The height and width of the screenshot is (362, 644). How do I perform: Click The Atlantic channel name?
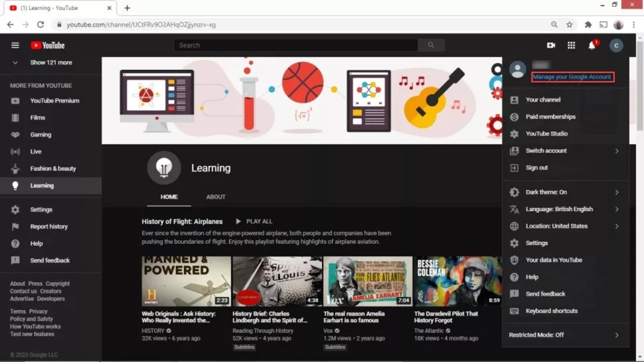click(x=429, y=331)
